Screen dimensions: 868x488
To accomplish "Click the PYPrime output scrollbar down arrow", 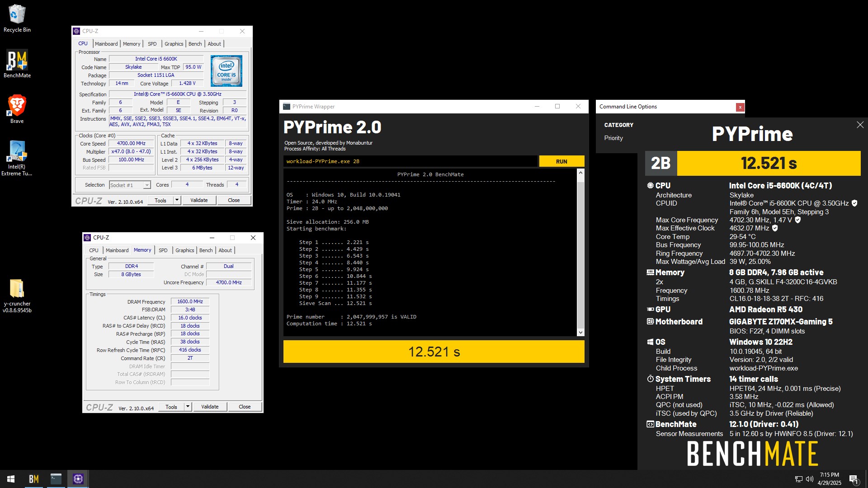I will 580,333.
